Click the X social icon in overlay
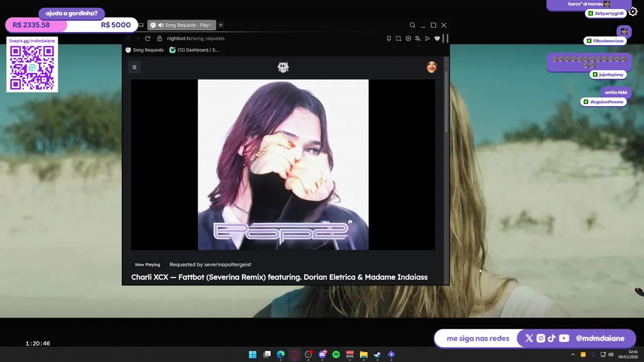The width and height of the screenshot is (644, 362). [529, 338]
